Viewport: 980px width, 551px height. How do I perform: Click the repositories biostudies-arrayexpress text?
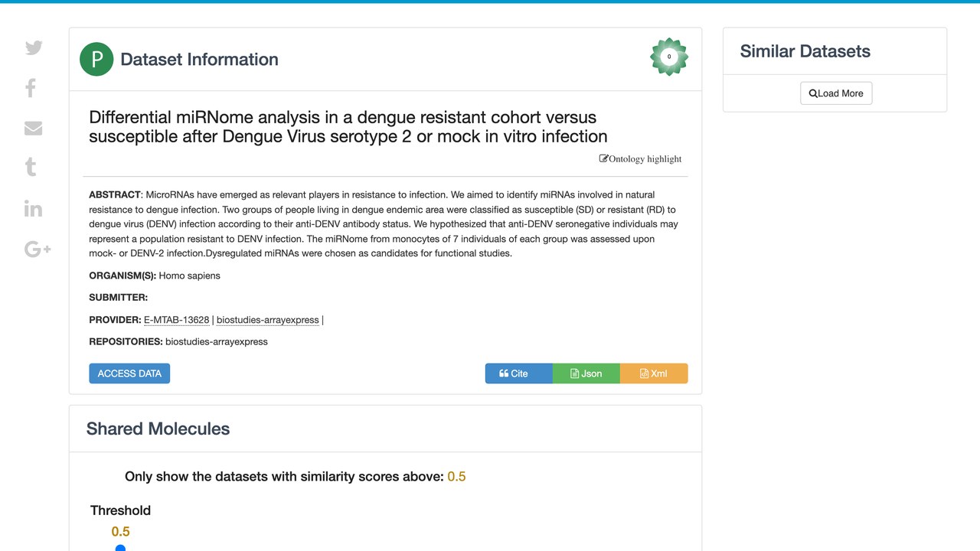point(217,342)
